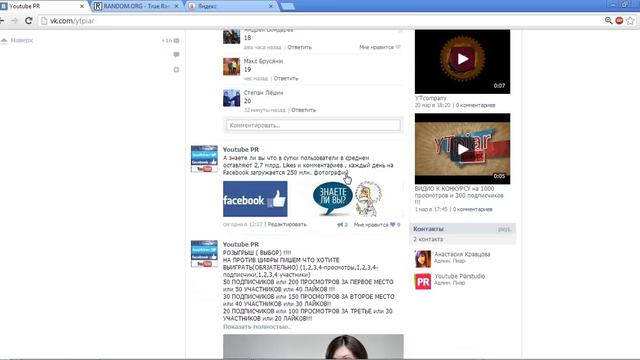Click the Комментировать comment field

(313, 125)
